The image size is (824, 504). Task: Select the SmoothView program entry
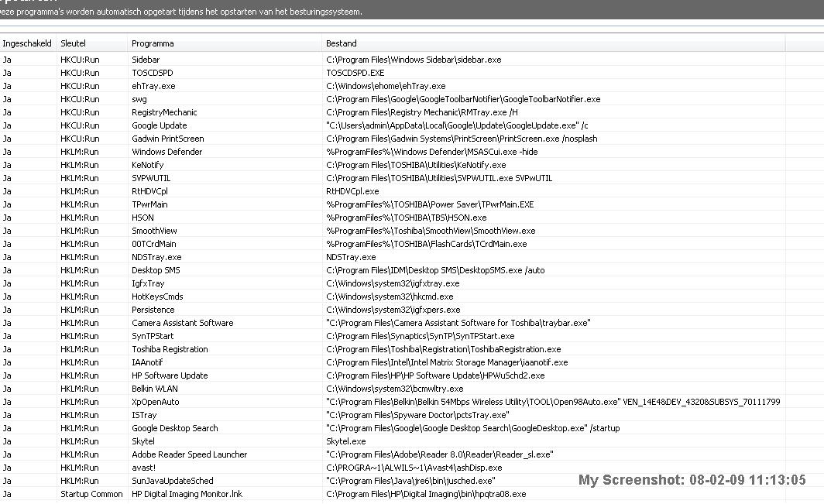154,231
